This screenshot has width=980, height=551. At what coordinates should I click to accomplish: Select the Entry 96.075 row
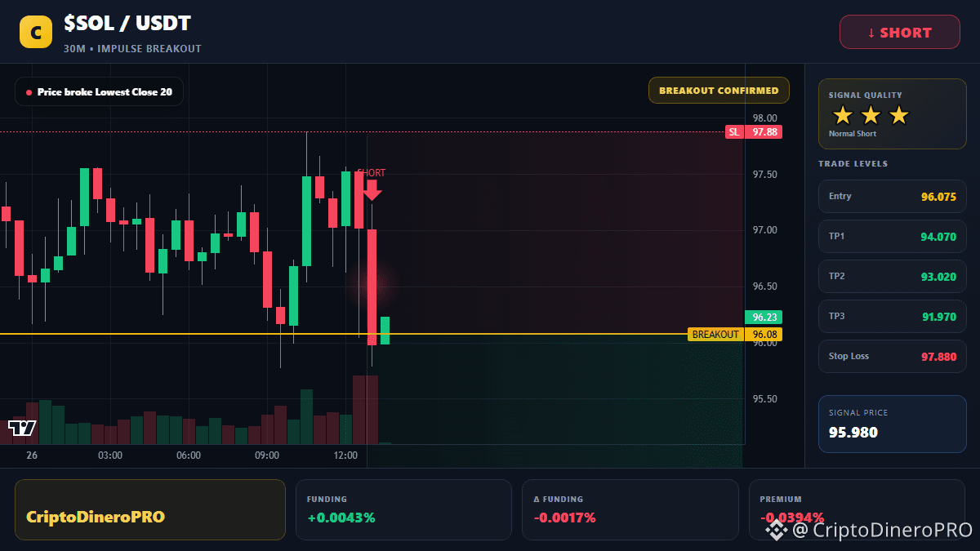coord(893,197)
